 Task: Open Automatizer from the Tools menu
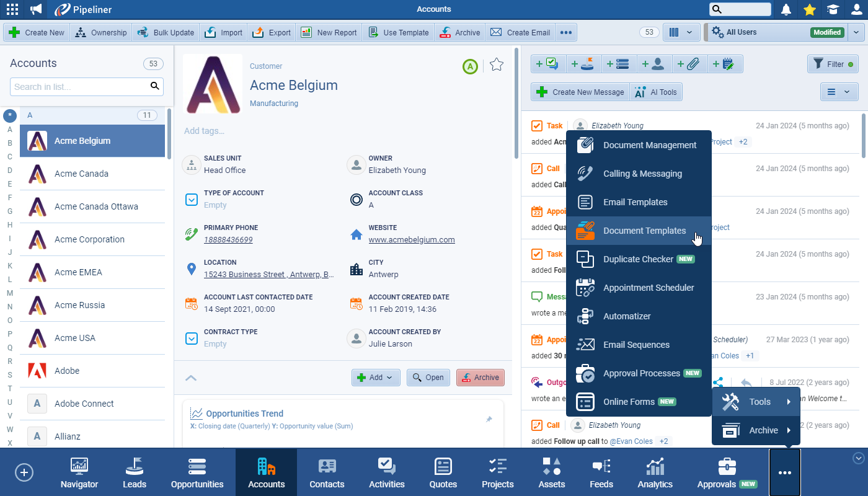(627, 316)
